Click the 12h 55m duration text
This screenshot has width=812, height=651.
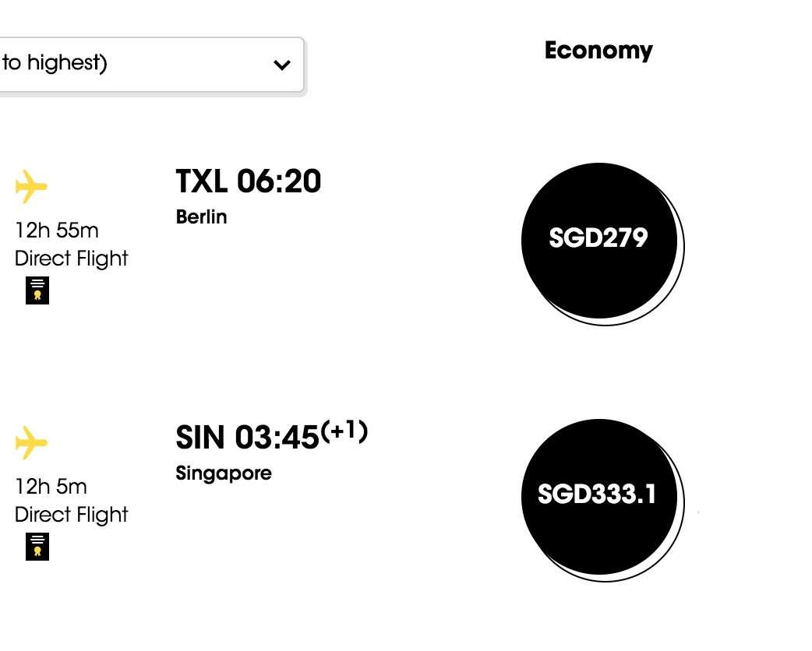click(x=57, y=230)
